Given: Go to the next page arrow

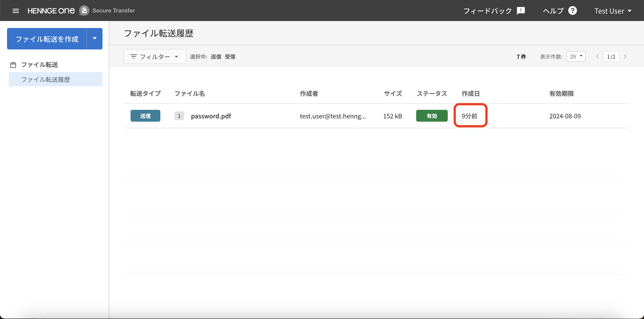Looking at the screenshot, I should (625, 56).
